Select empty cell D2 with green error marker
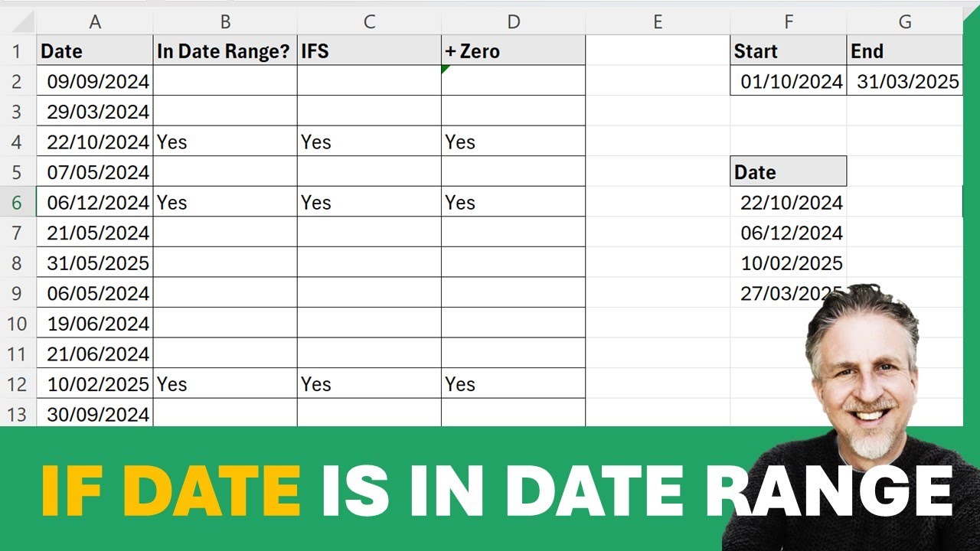The height and width of the screenshot is (551, 980). pyautogui.click(x=513, y=81)
